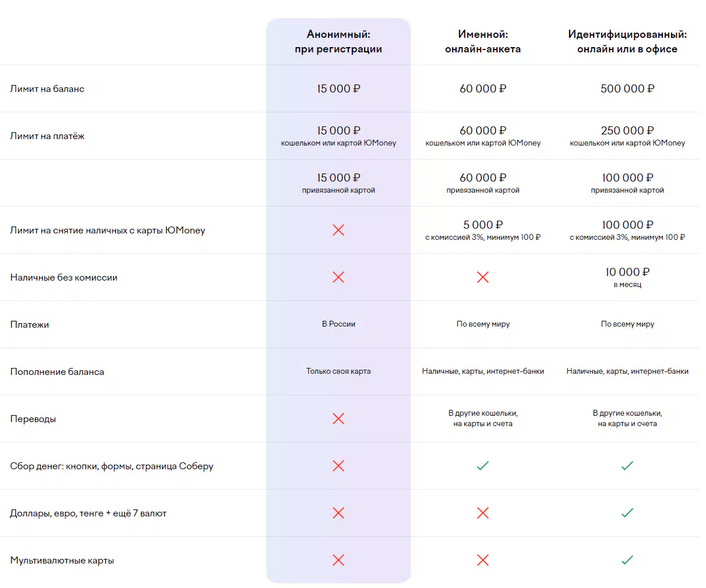Click red cross for Named Мультивалютные карты
Image resolution: width=706 pixels, height=588 pixels.
(483, 560)
